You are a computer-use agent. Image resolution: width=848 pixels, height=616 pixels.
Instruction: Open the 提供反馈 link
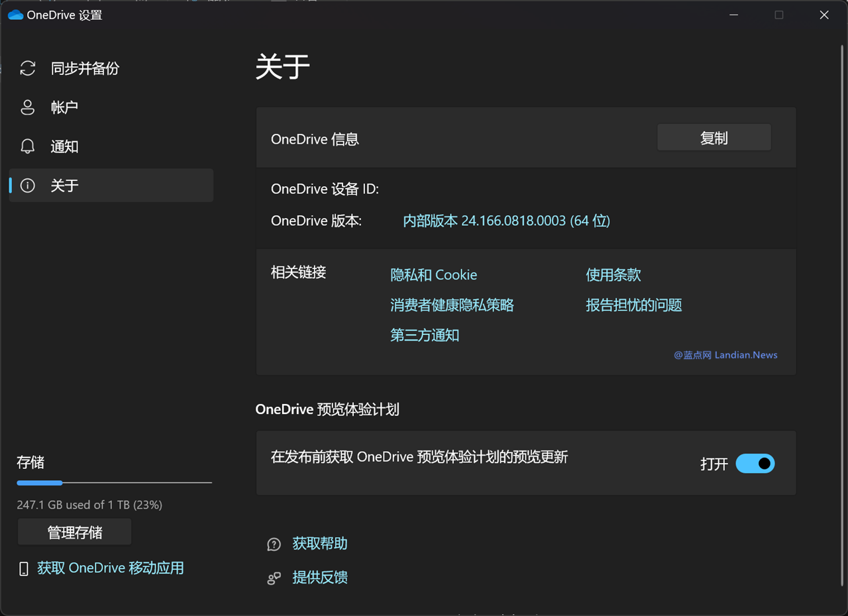(320, 578)
